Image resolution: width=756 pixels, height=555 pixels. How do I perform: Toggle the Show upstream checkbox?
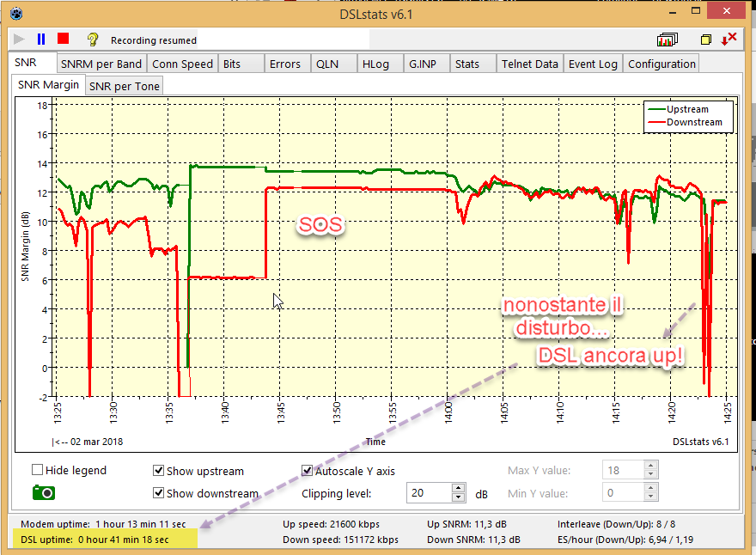click(x=158, y=470)
